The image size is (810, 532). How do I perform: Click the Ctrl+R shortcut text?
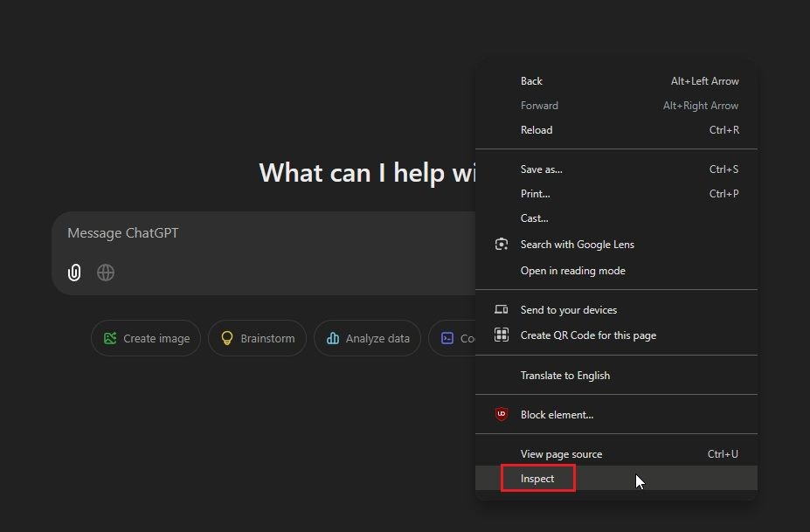(x=723, y=129)
